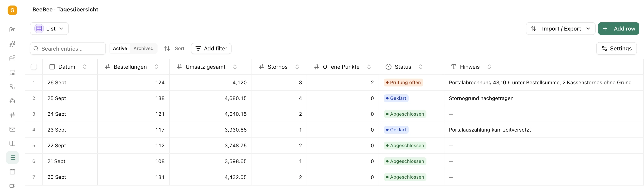Click the Abgeschlossen badge for 22 Sept

[405, 145]
